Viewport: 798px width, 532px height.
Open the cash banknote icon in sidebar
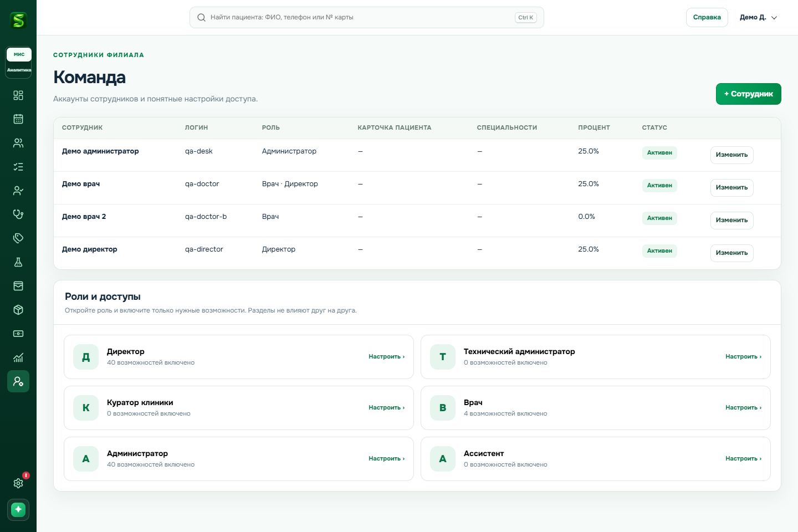coord(18,334)
